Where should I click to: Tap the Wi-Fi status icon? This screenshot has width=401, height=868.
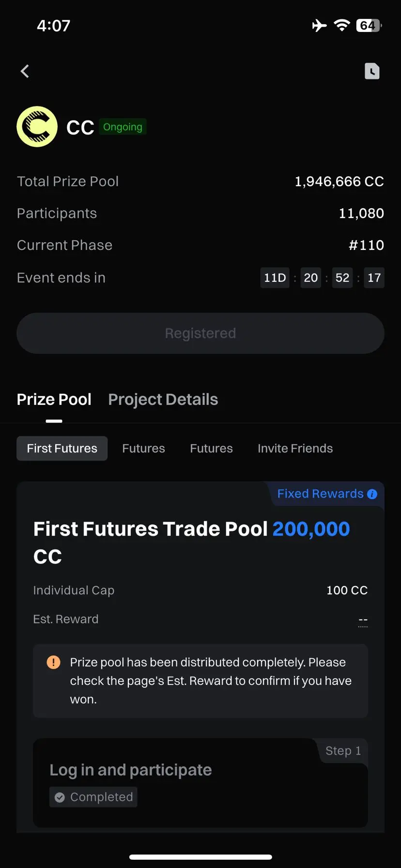pyautogui.click(x=342, y=25)
